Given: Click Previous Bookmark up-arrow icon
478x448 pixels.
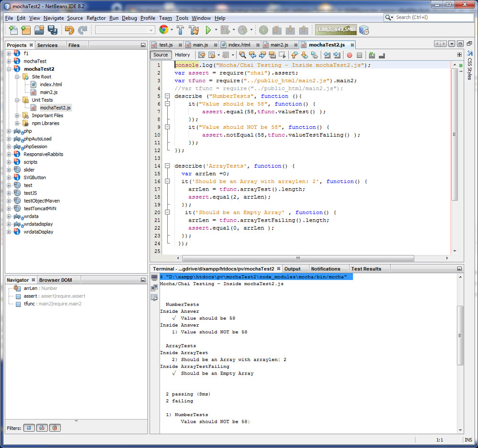Looking at the screenshot, I should (294, 55).
